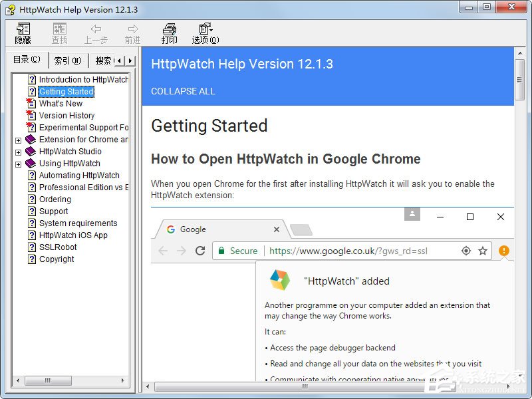The height and width of the screenshot is (399, 532).
Task: Click the content pane horizontal scrollbar thumb
Action: (x=305, y=386)
